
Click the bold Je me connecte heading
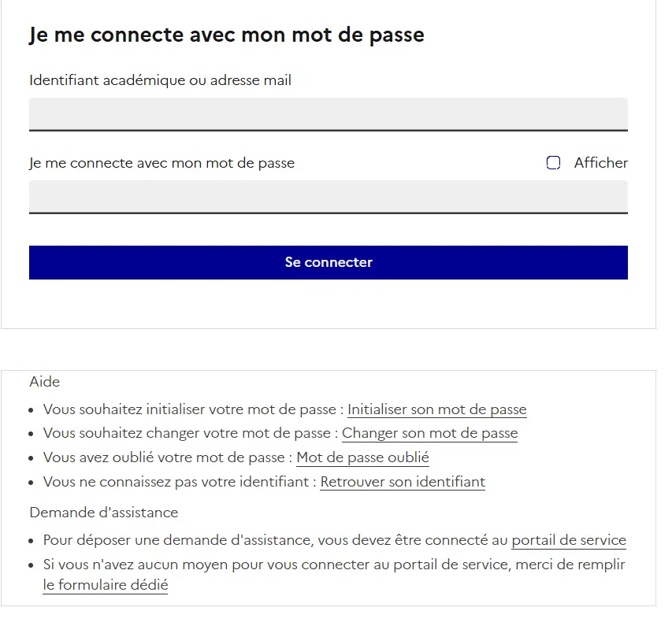[x=226, y=35]
